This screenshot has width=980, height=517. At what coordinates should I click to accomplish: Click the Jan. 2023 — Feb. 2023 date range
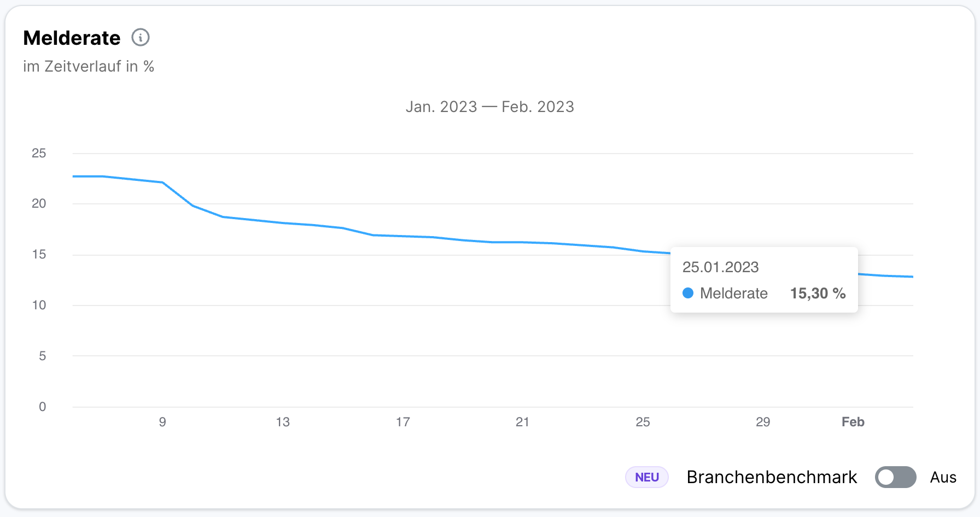[x=491, y=107]
